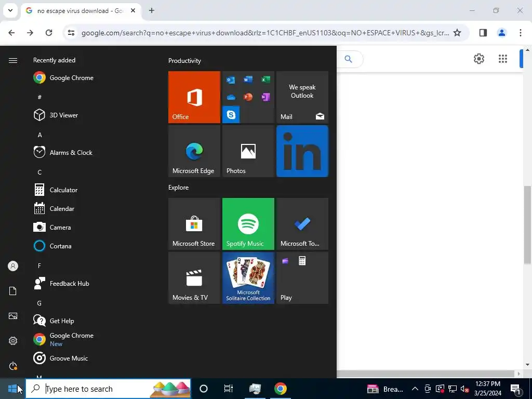The image size is (532, 399).
Task: Open Chrome tab search dropdown
Action: click(10, 10)
